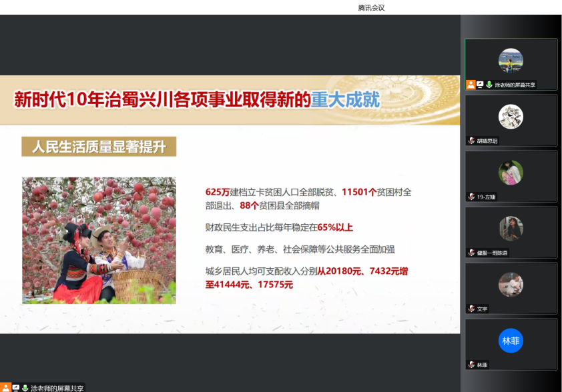
Task: Click the green microphone in 涂老师's participant tile
Action: click(489, 85)
